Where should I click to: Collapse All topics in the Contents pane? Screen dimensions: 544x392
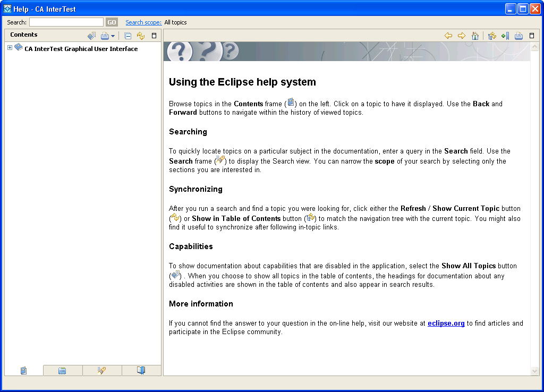127,36
